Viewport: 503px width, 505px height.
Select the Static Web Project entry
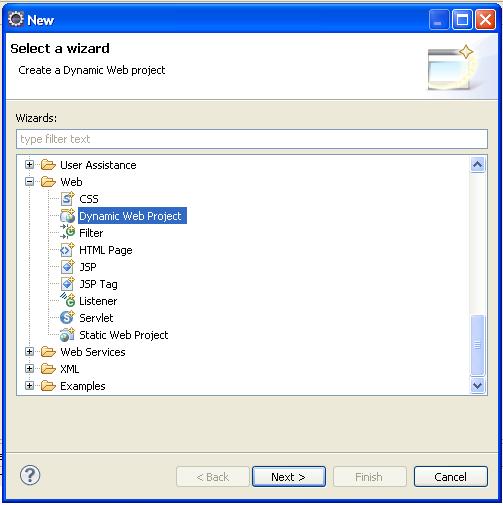point(124,335)
